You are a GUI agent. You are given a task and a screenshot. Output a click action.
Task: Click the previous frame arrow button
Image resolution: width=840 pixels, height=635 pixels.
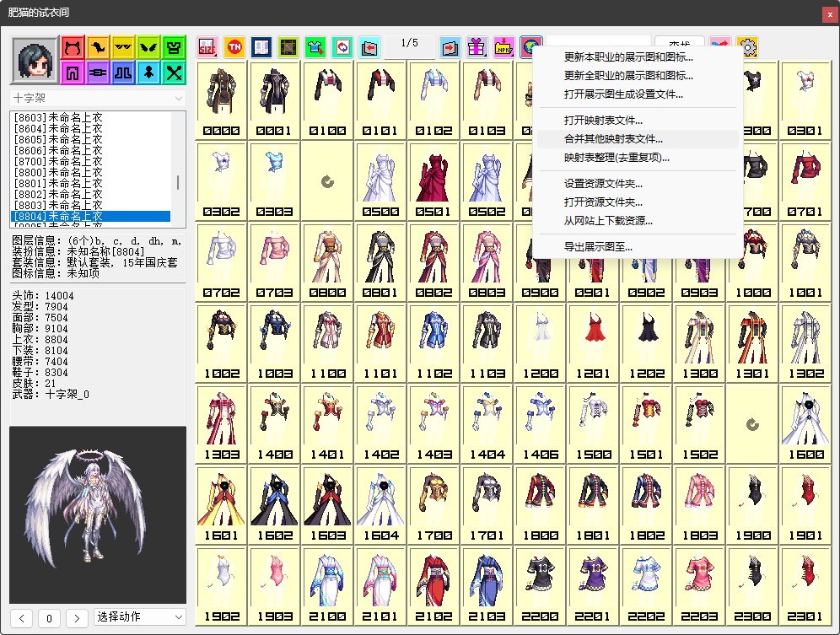pos(23,618)
